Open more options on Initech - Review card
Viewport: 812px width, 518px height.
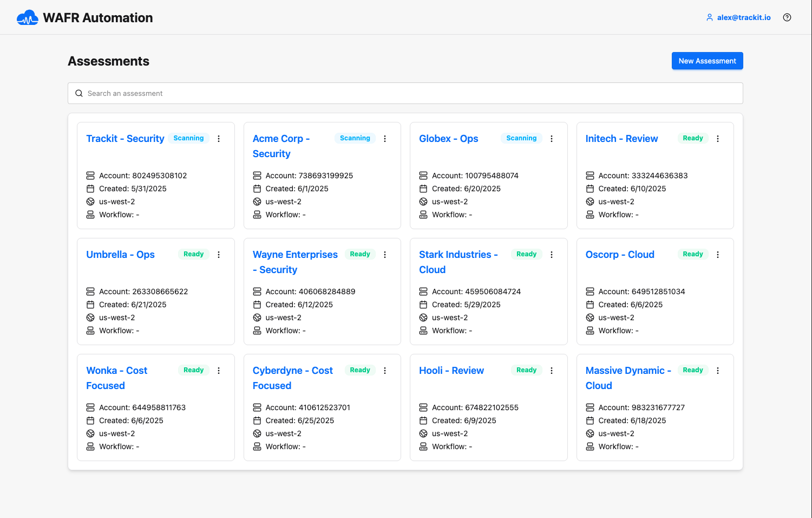(718, 139)
